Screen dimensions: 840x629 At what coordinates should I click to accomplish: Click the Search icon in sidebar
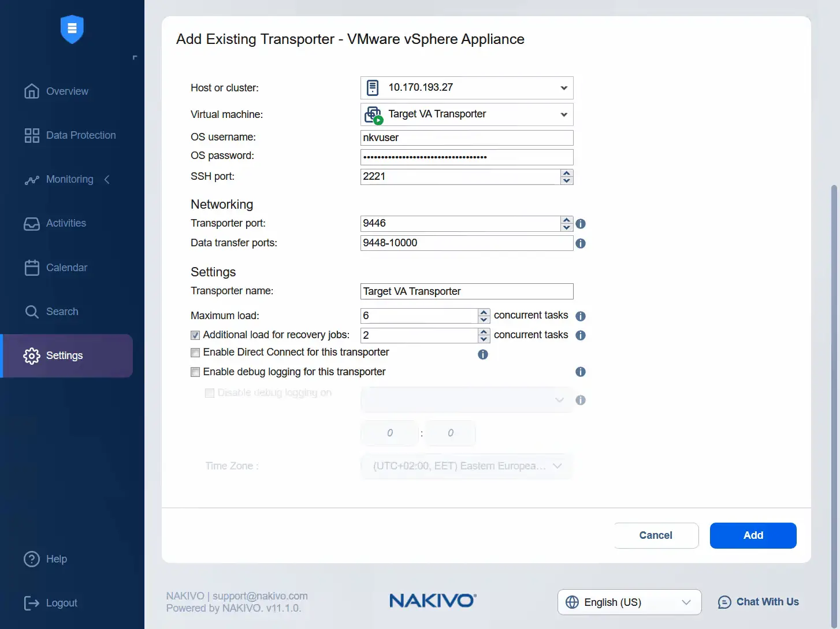point(32,311)
